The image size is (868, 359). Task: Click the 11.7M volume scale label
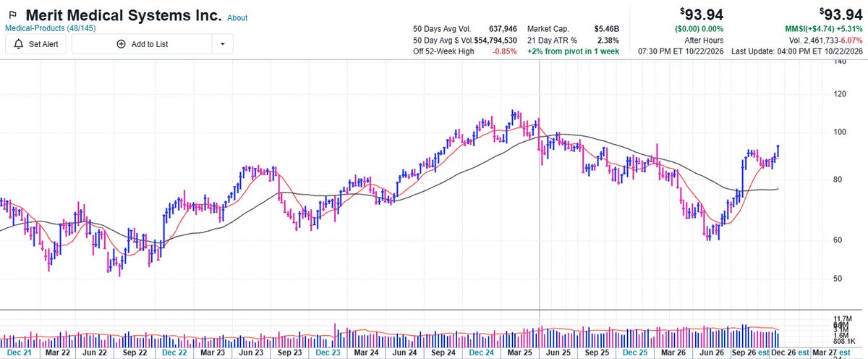842,318
